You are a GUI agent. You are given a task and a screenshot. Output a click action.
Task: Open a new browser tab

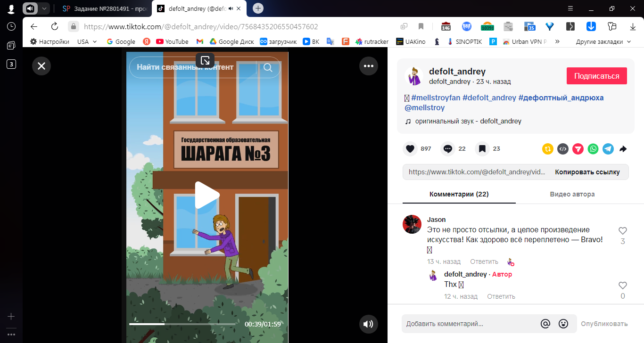click(258, 8)
